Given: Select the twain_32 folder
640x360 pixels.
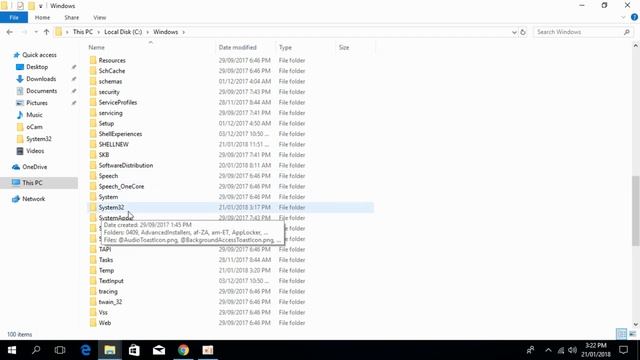Looking at the screenshot, I should point(110,302).
